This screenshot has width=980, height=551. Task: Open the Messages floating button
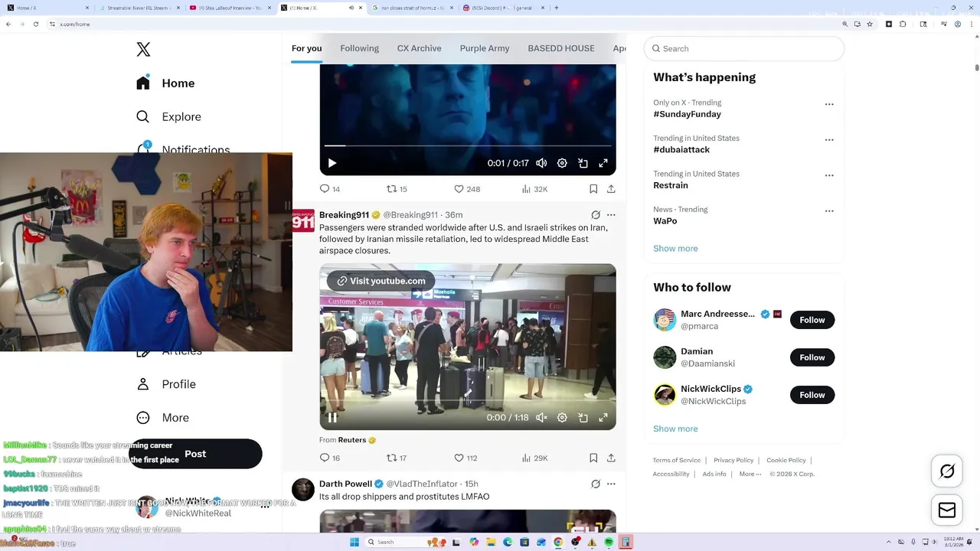[x=947, y=510]
